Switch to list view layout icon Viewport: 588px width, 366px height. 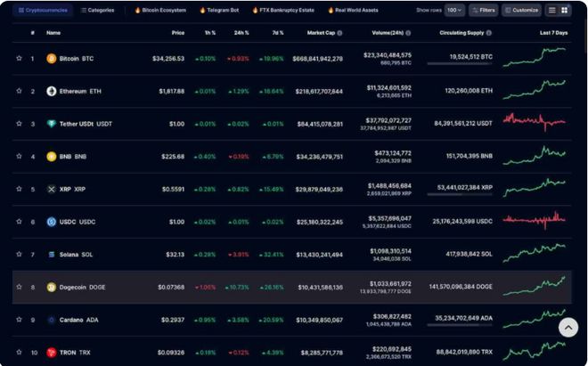pyautogui.click(x=552, y=10)
